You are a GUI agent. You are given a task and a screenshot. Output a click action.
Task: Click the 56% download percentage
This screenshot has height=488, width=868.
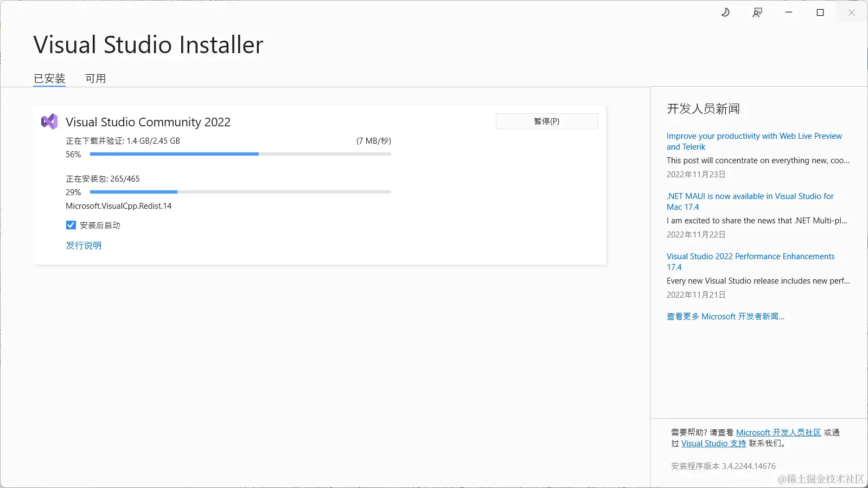click(x=73, y=155)
